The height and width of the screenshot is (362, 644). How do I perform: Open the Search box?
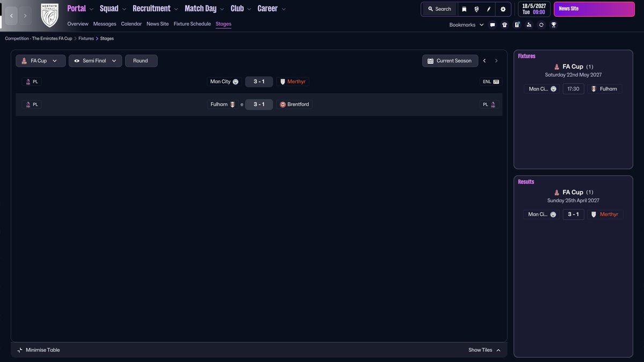point(440,9)
